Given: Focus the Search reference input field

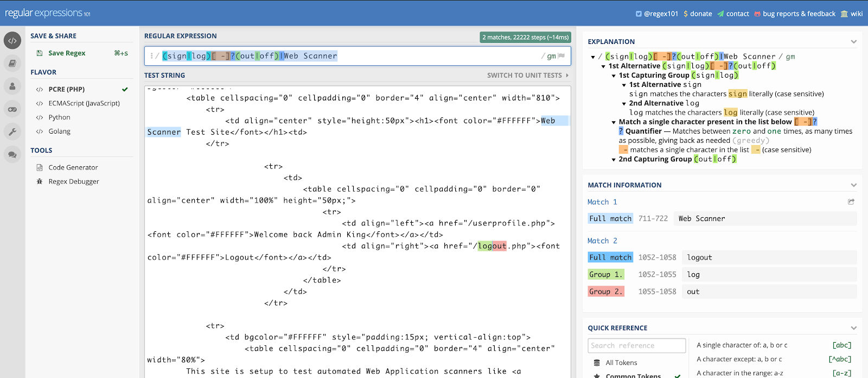Looking at the screenshot, I should (x=636, y=345).
